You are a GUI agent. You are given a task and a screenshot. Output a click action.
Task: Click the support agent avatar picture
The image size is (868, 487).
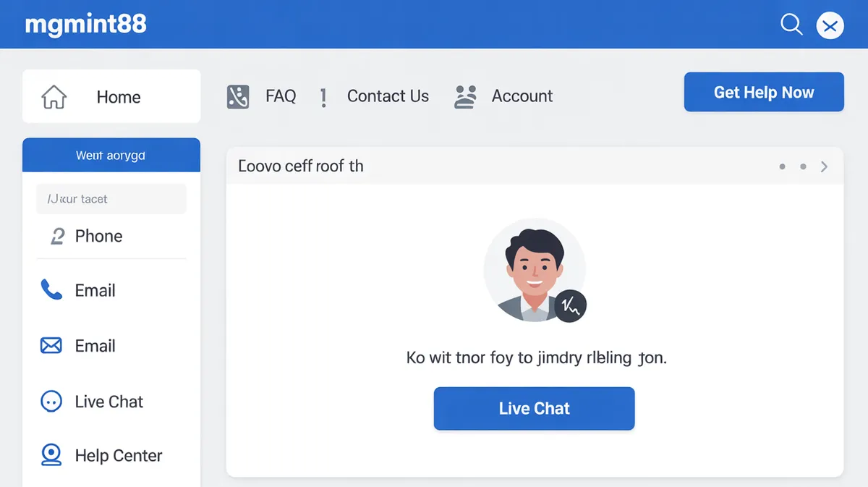tap(532, 269)
